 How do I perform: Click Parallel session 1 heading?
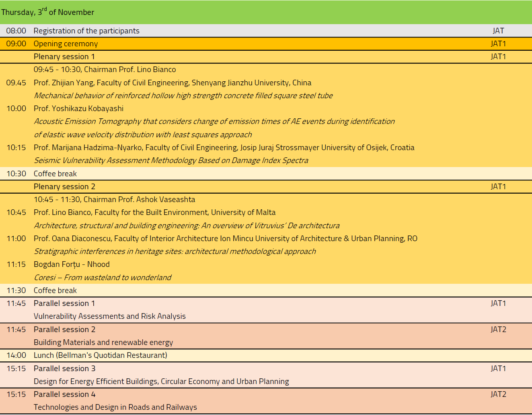coord(64,303)
